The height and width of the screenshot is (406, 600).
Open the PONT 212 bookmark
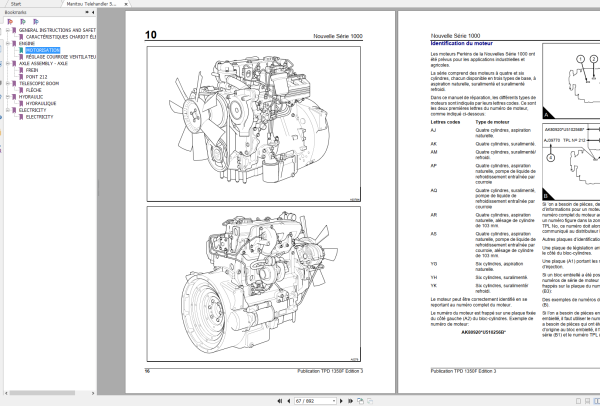click(37, 77)
